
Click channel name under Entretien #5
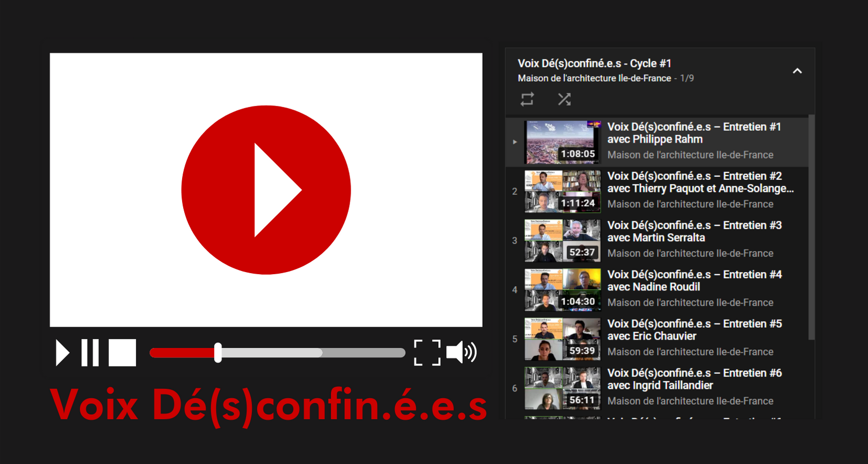click(690, 352)
